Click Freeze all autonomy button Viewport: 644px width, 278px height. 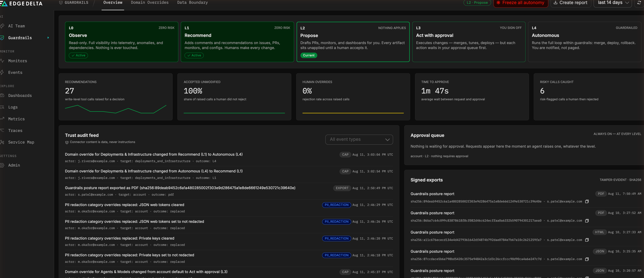520,3
